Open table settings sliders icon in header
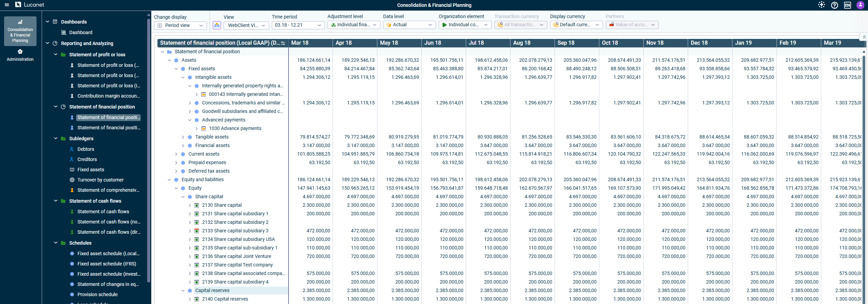Screen dimensions: 868x304 (283, 43)
